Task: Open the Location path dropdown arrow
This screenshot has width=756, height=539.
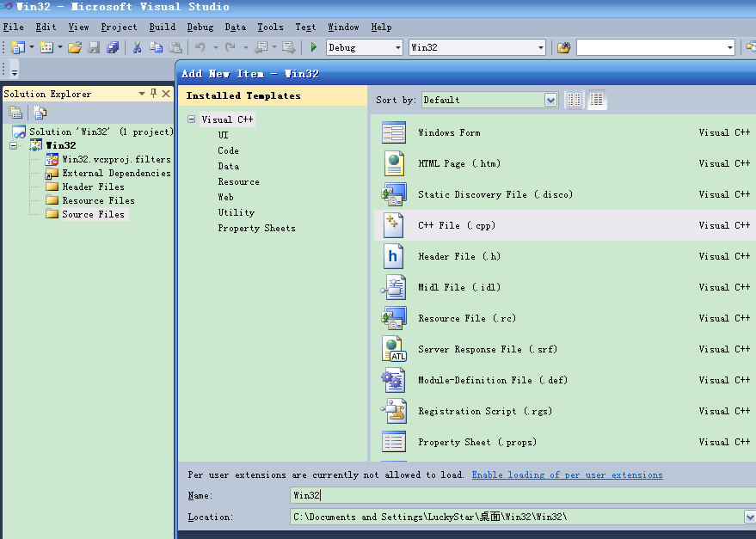Action: point(750,517)
